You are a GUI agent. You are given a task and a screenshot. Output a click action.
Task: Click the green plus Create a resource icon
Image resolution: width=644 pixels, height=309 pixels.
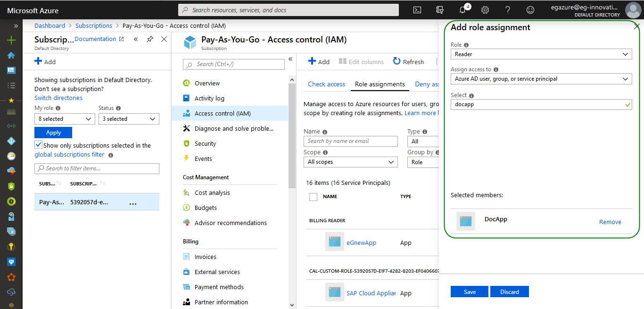pos(11,40)
